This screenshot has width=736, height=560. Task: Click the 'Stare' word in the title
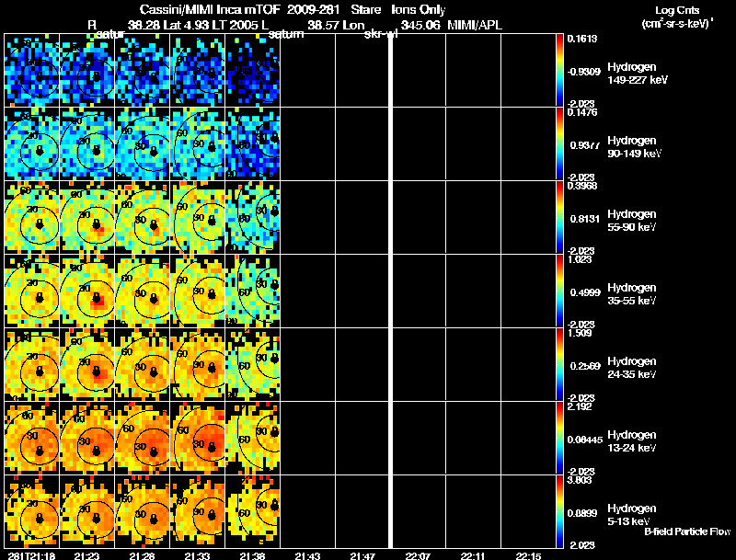click(365, 10)
